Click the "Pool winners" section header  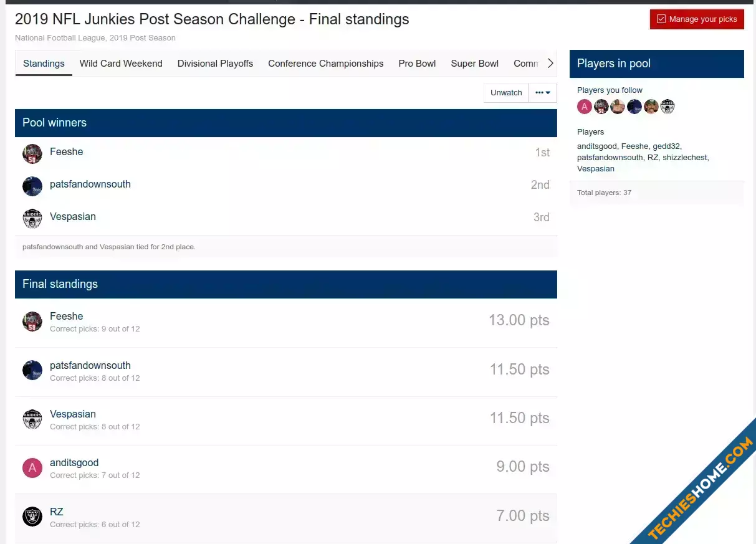pos(286,123)
